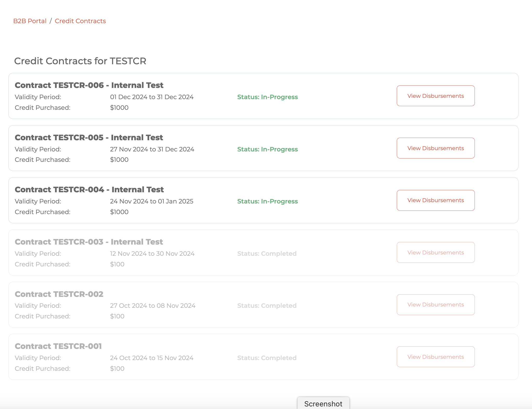Viewport: 532px width, 409px height.
Task: View Disbursements for contract TESTCR-005
Action: click(x=436, y=148)
